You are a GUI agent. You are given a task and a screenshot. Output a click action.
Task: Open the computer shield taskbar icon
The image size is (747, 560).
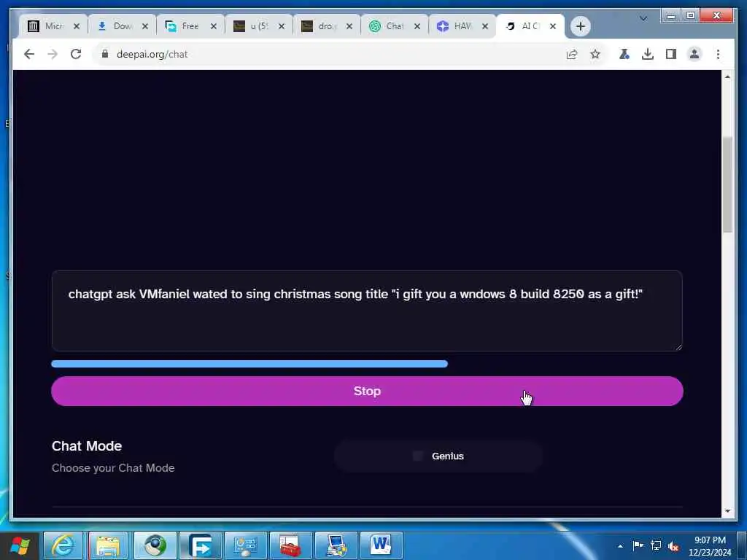336,545
